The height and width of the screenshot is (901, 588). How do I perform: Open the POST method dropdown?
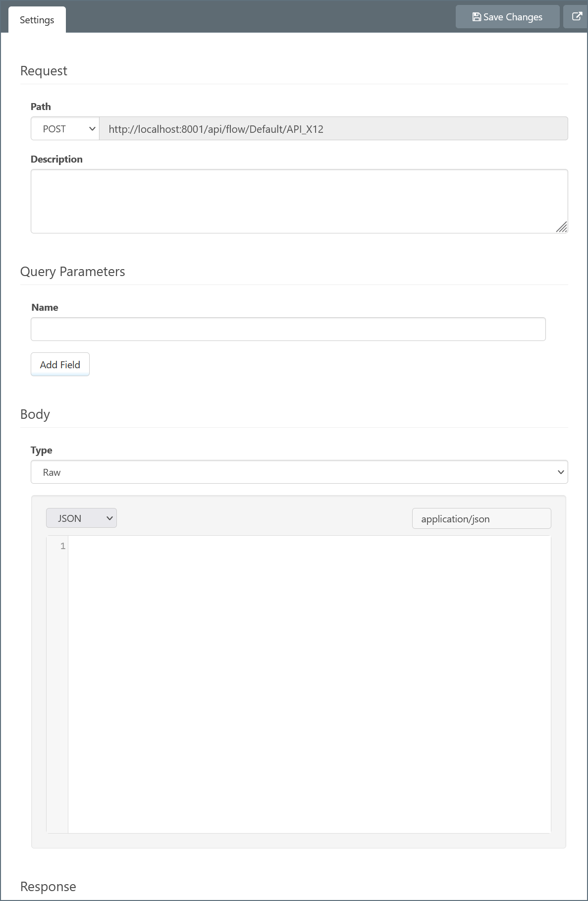pos(64,129)
